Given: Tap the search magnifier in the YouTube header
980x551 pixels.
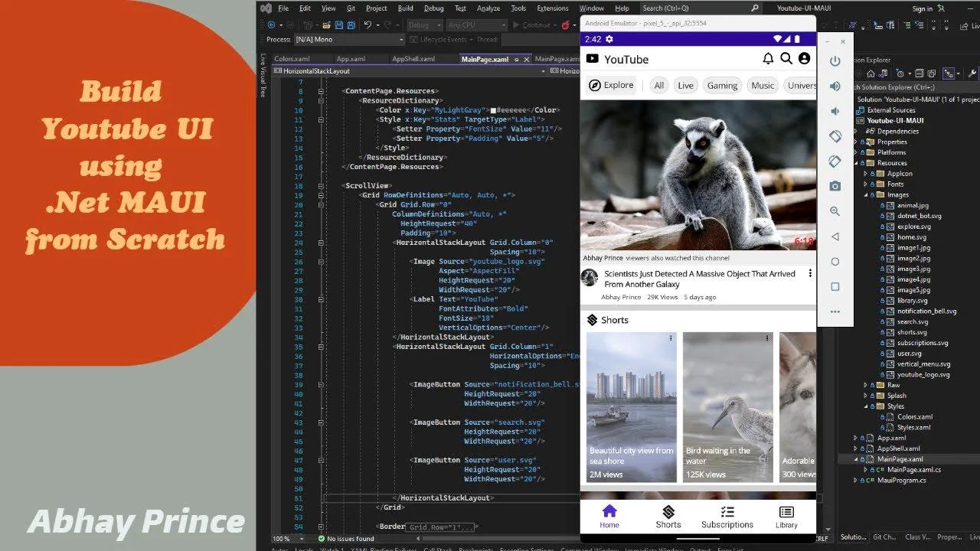Looking at the screenshot, I should click(x=786, y=58).
